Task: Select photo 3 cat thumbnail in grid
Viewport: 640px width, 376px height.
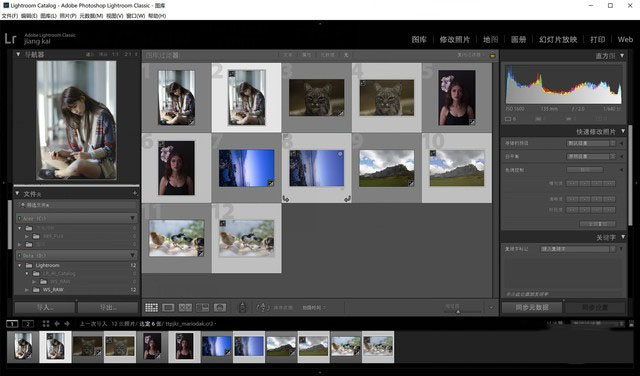Action: coord(316,97)
